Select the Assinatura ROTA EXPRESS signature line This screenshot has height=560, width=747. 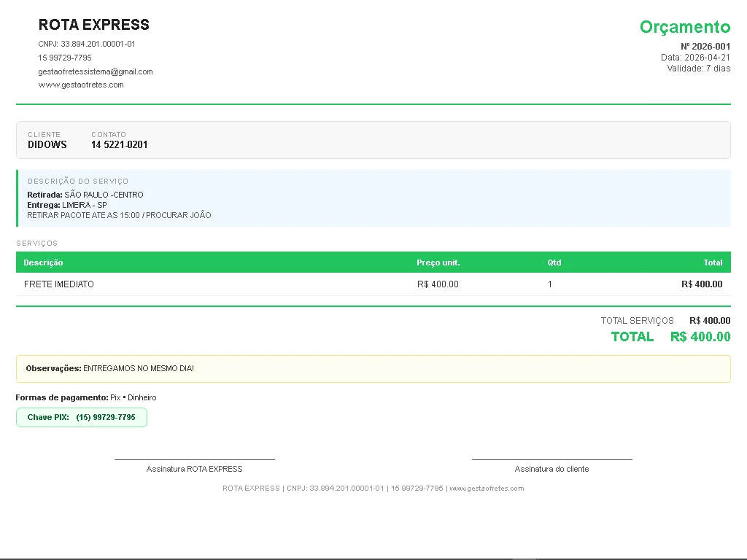193,469
